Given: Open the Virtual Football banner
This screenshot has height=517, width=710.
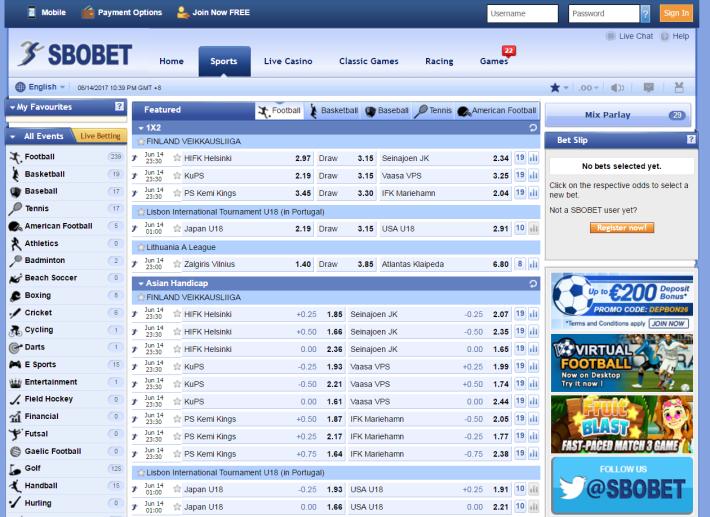Looking at the screenshot, I should [622, 363].
